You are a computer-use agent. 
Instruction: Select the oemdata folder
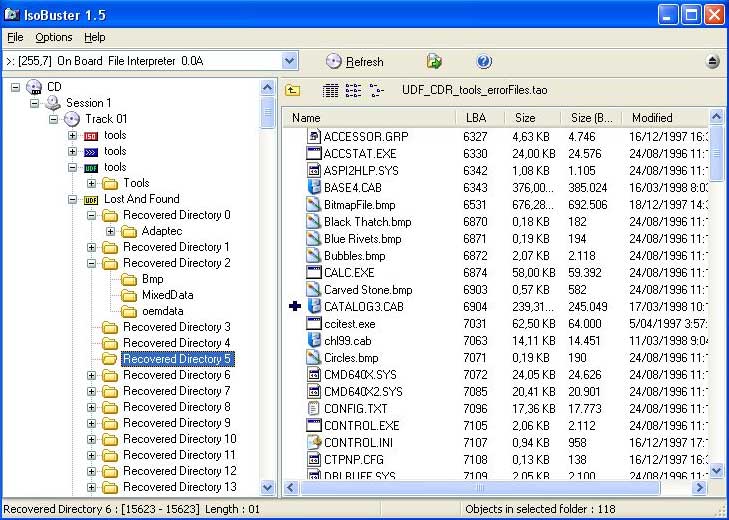coord(163,311)
